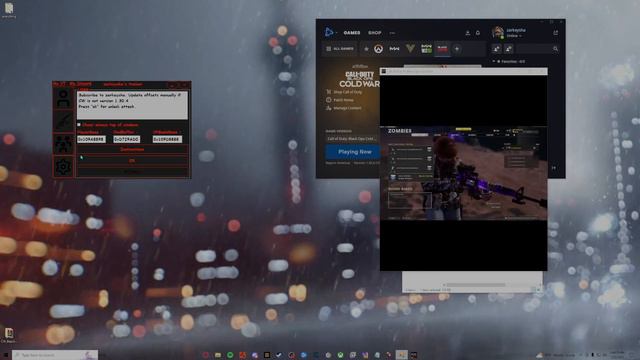Click the middle offset input field

coord(127,139)
